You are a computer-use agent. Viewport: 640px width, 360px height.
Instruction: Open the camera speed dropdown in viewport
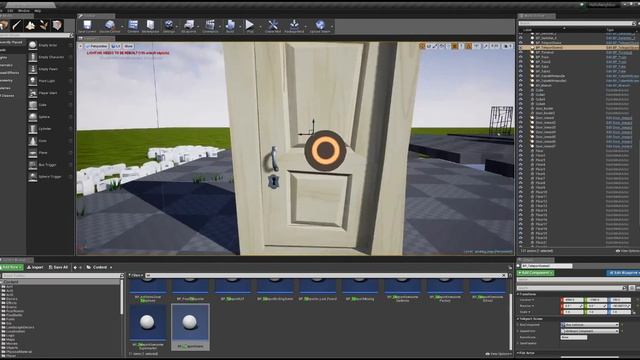pos(507,46)
